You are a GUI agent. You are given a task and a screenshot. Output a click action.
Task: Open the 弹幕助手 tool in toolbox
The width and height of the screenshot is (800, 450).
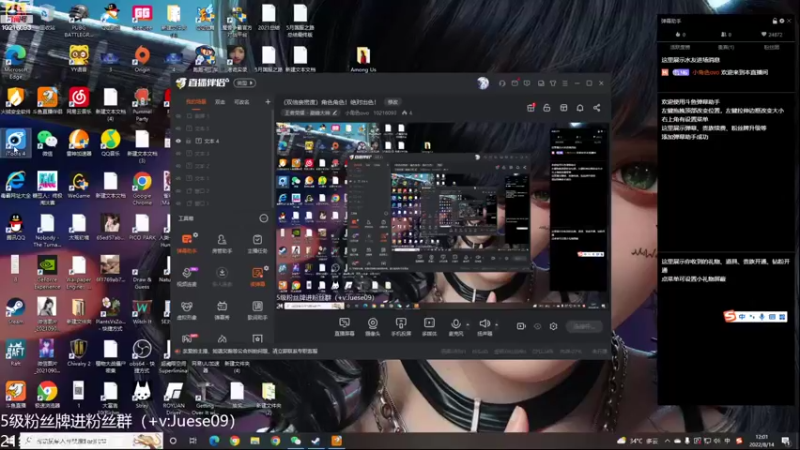[187, 243]
